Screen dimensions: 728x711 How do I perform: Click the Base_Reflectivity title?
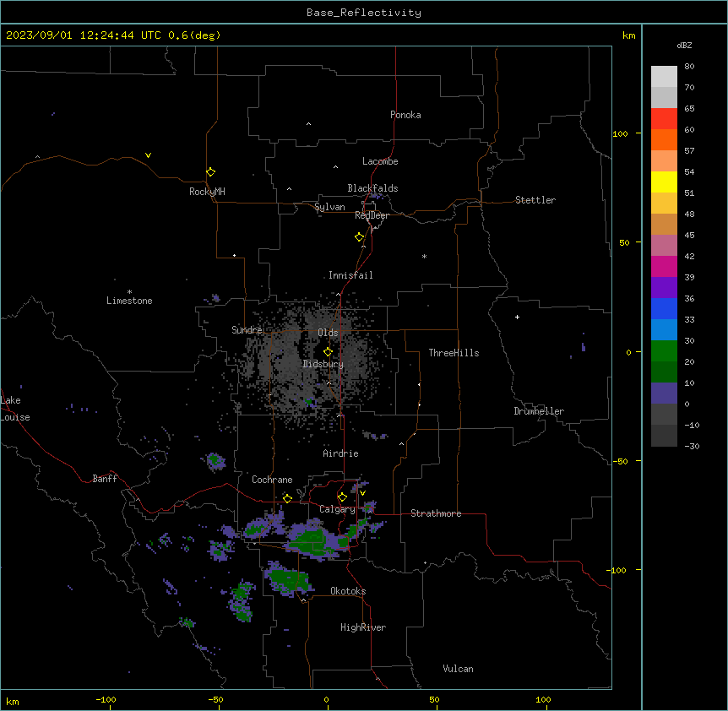tap(364, 13)
